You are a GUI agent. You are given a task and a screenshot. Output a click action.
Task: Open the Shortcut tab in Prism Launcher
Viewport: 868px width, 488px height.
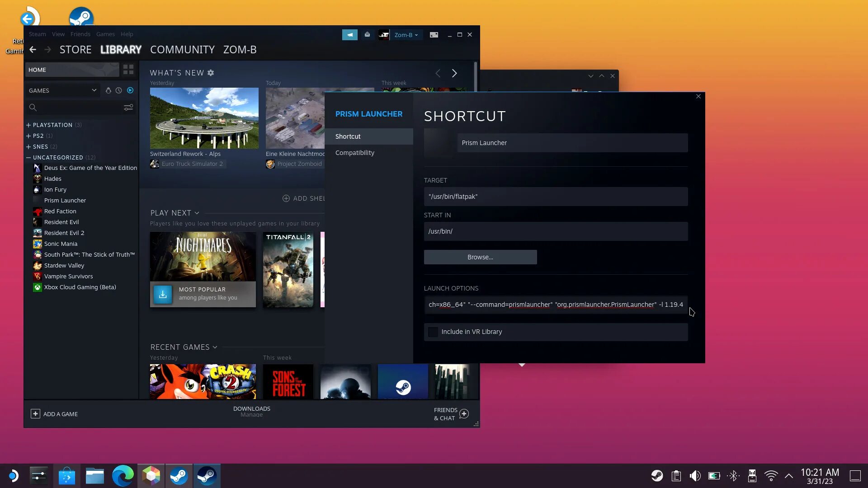click(x=370, y=136)
